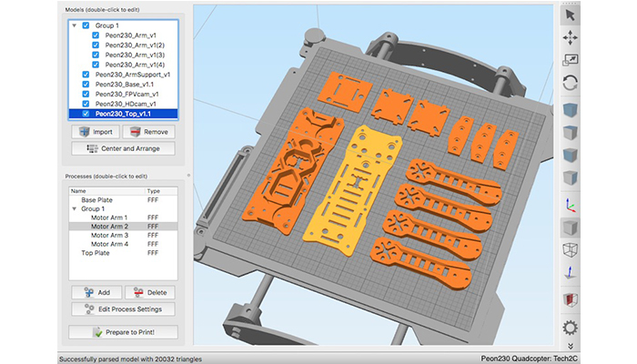Screen dimensions: 637x364
Task: Select the Peon230_HDcam_v1 model name
Action: [x=126, y=104]
